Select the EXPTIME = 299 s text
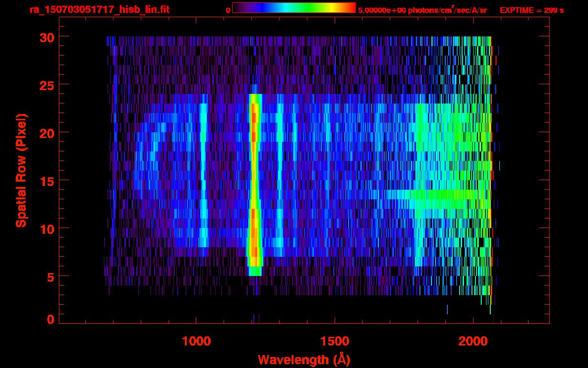588x368 pixels. (531, 10)
